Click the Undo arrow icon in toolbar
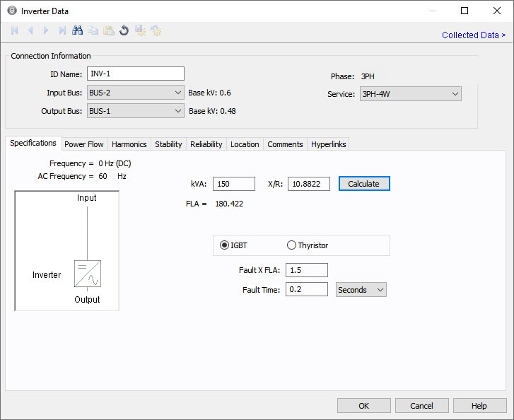The width and height of the screenshot is (514, 420). click(x=124, y=30)
